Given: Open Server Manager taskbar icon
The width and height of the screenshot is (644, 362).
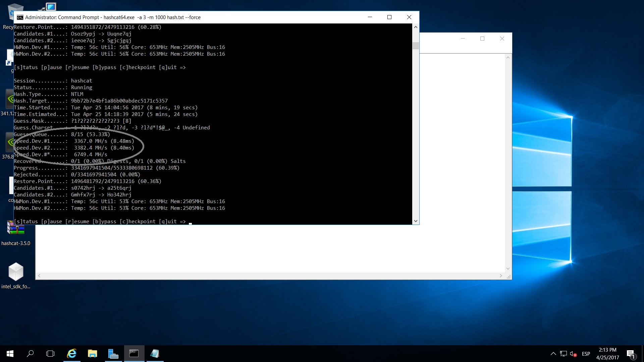Looking at the screenshot, I should tap(113, 354).
